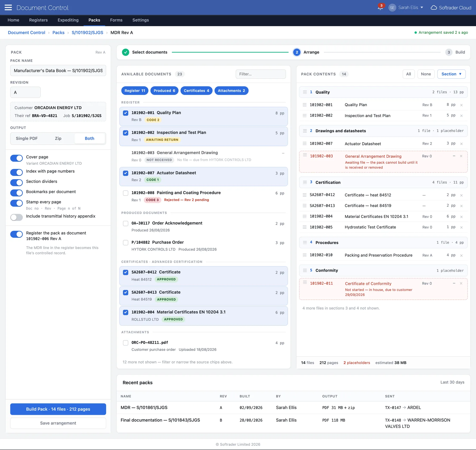This screenshot has height=450, width=476.
Task: Check the Painting and Coating Procedure checkbox
Action: coord(126,193)
